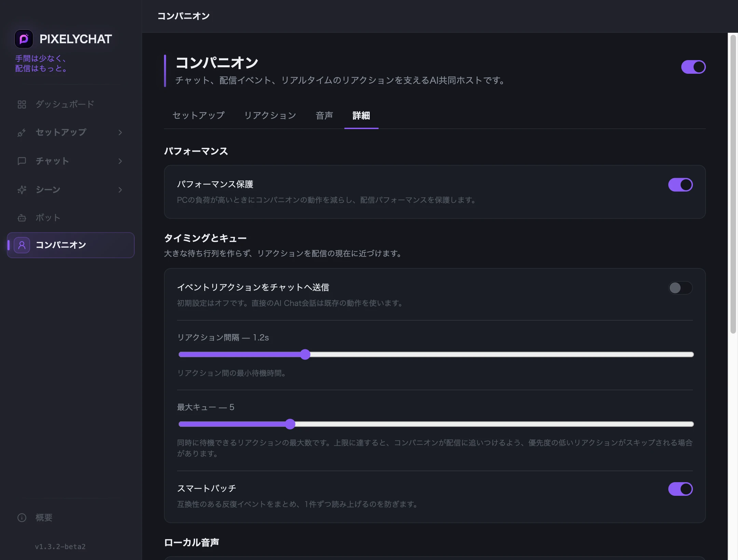Image resolution: width=738 pixels, height=560 pixels.
Task: Click the dashboard grid icon
Action: tap(22, 104)
